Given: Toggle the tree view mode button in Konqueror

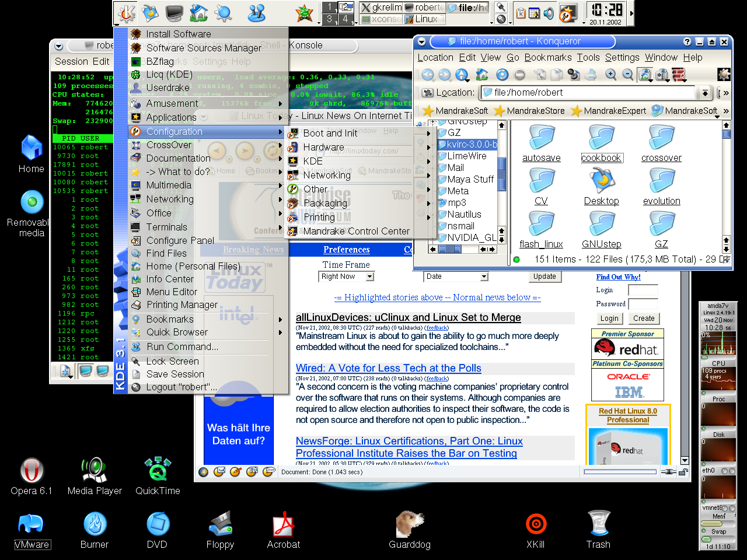Looking at the screenshot, I should pyautogui.click(x=662, y=75).
